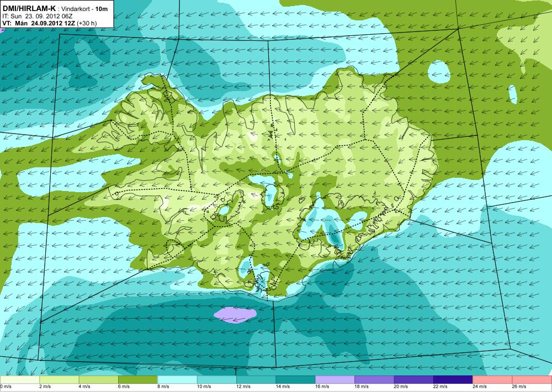Screen dimensions: 552x392
Task: Click the pink 24–26 m/s legend swatch
Action: 492,380
